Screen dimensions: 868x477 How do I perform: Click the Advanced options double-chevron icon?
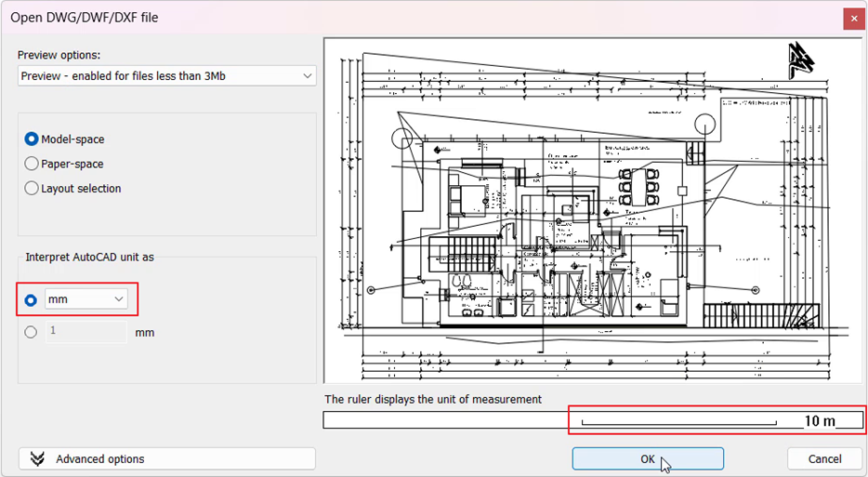coord(37,458)
